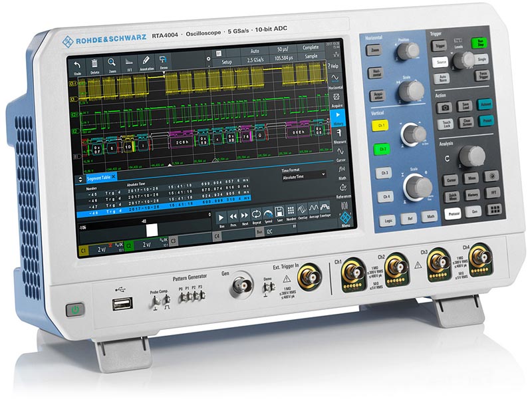
Task: Enable the C4 channel label on screen
Action: 217,236
